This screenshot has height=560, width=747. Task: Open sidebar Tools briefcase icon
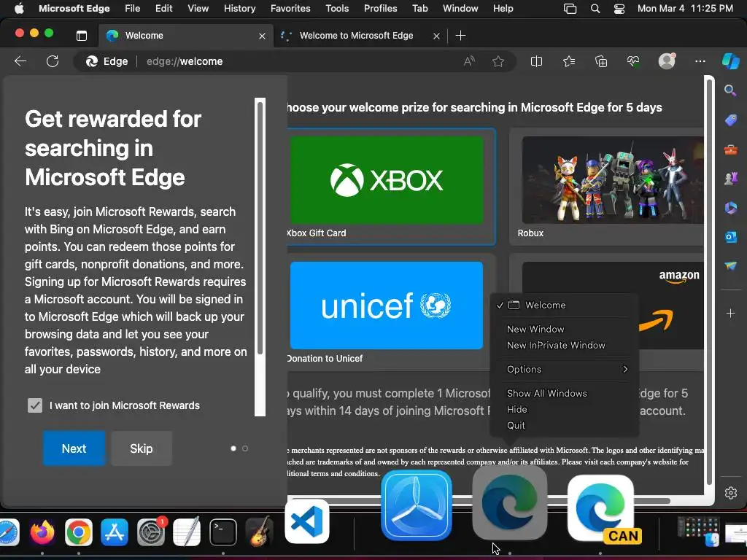731,150
